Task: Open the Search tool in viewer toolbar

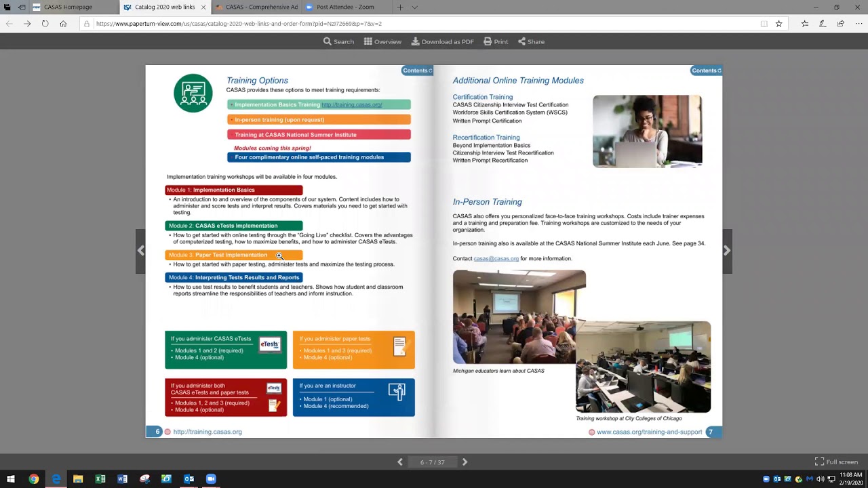Action: (x=338, y=41)
